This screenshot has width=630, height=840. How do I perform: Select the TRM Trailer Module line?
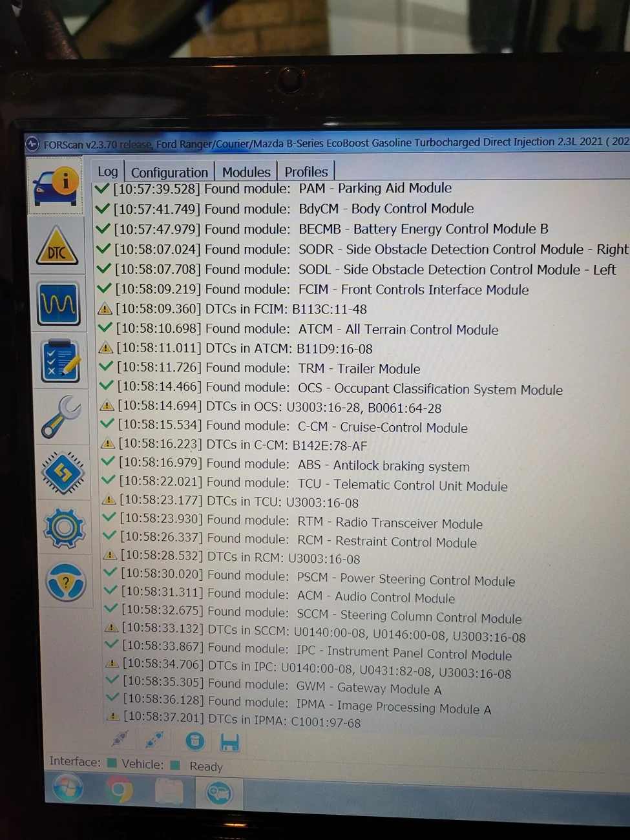point(260,368)
